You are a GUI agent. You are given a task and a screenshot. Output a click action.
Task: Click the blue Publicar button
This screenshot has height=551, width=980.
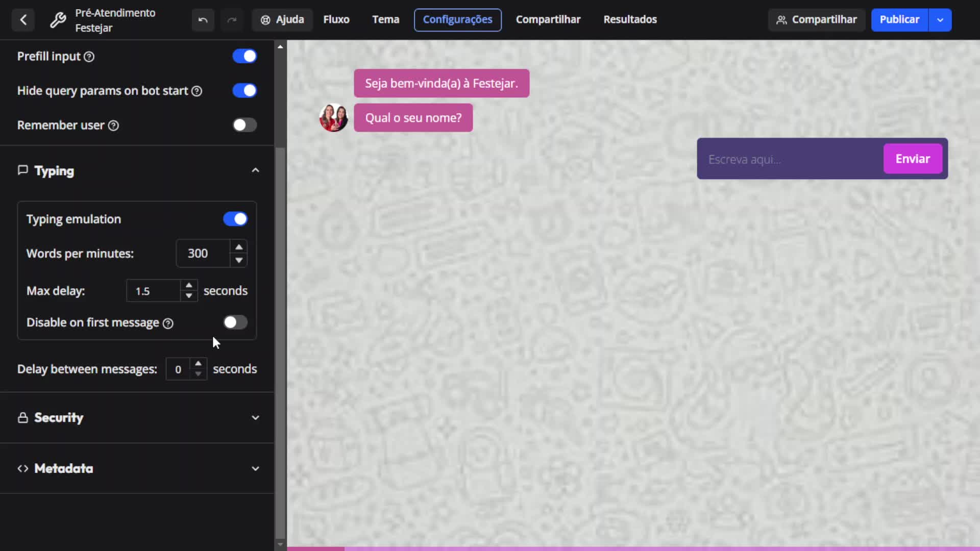899,19
